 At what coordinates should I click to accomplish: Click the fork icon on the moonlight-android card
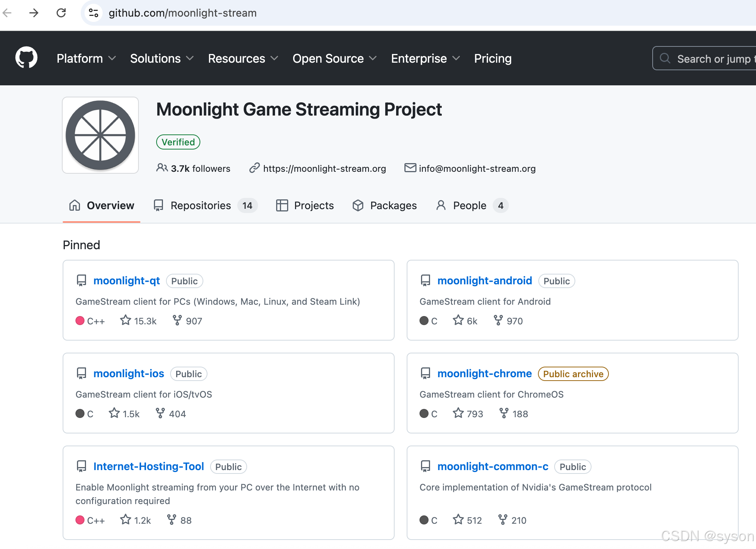498,320
